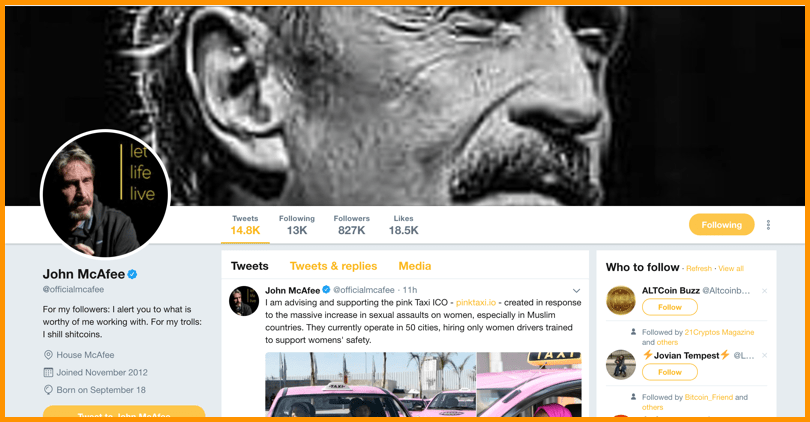
Task: Click the tweet author's small avatar
Action: point(244,301)
